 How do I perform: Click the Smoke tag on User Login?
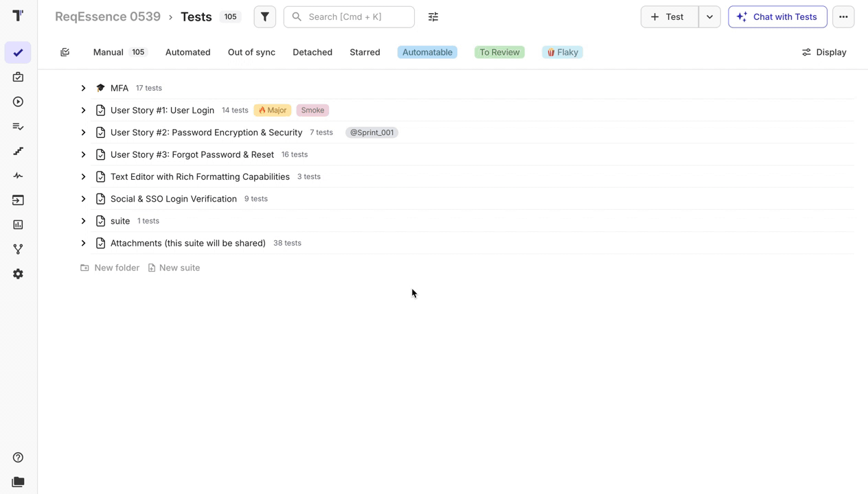[x=312, y=110]
